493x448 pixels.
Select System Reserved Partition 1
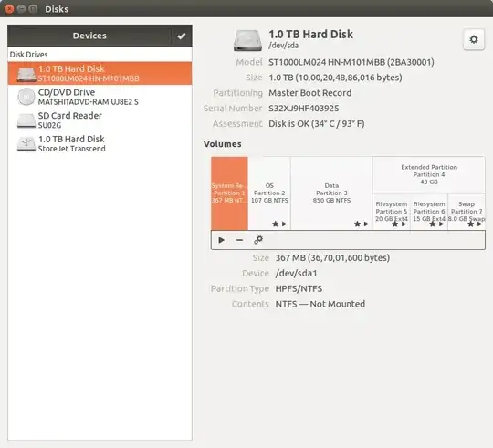[x=229, y=193]
